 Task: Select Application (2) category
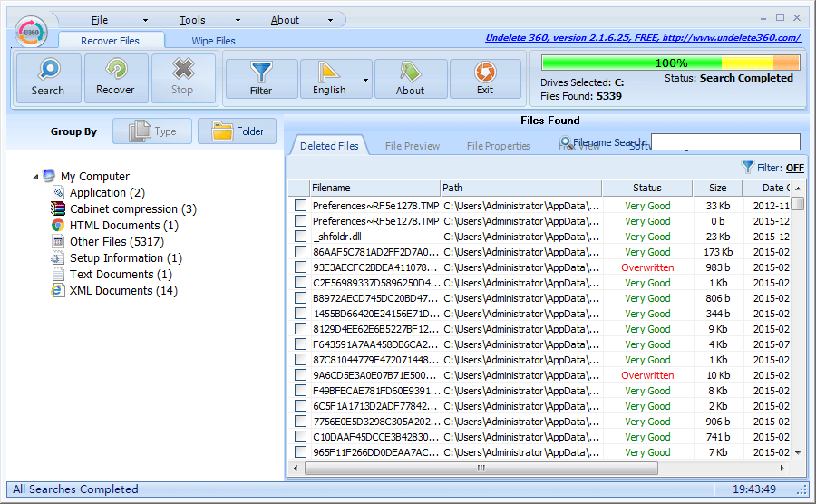click(107, 193)
